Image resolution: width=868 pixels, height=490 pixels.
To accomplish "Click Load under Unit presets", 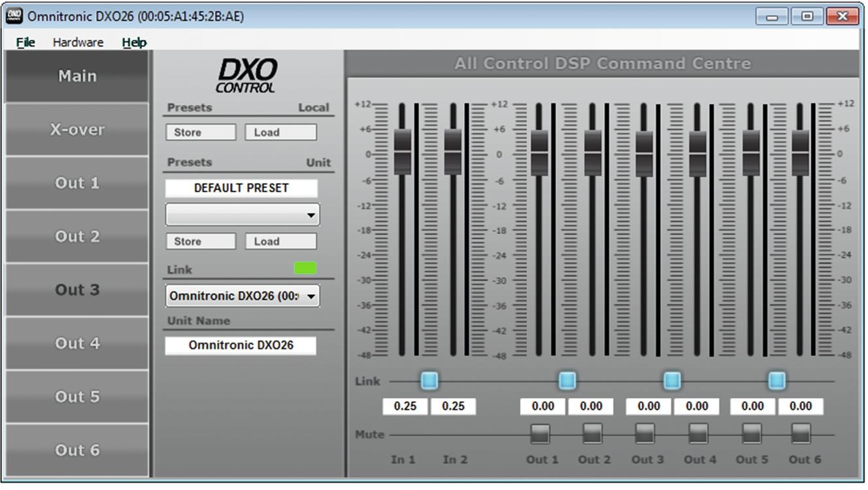I will point(280,241).
